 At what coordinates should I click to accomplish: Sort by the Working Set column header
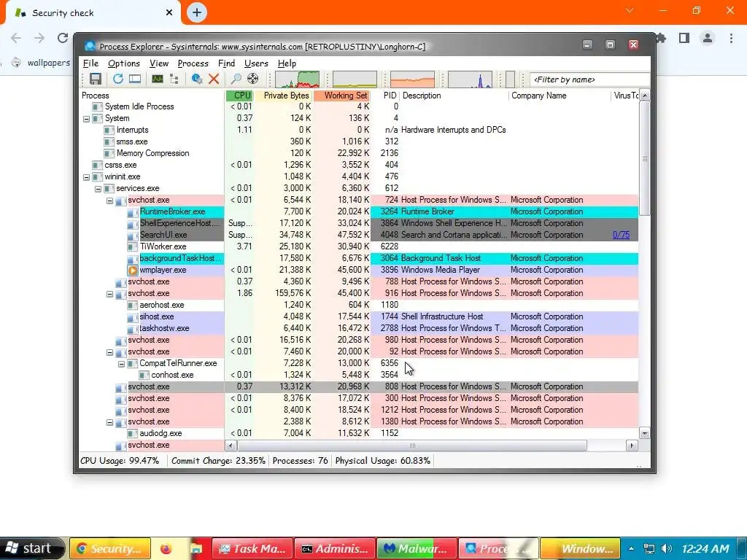point(341,96)
